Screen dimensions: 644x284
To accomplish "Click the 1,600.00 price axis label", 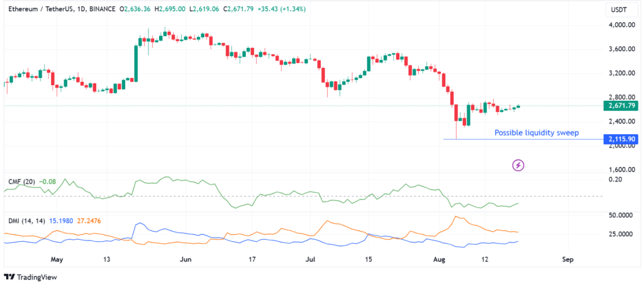I will [x=623, y=170].
